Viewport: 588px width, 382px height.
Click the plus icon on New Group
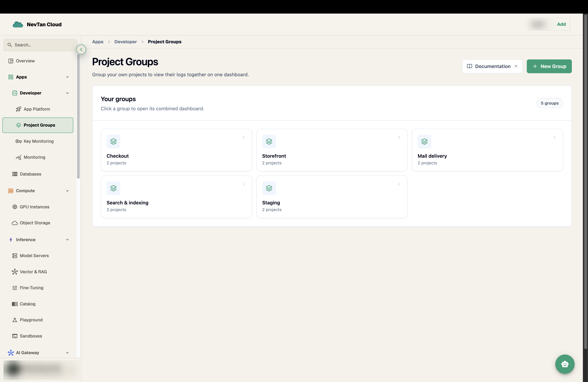pos(535,66)
